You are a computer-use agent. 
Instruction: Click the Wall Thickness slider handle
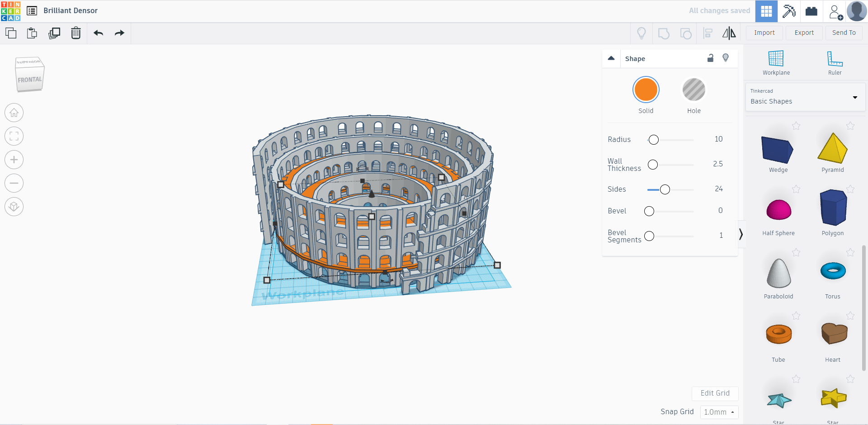653,165
